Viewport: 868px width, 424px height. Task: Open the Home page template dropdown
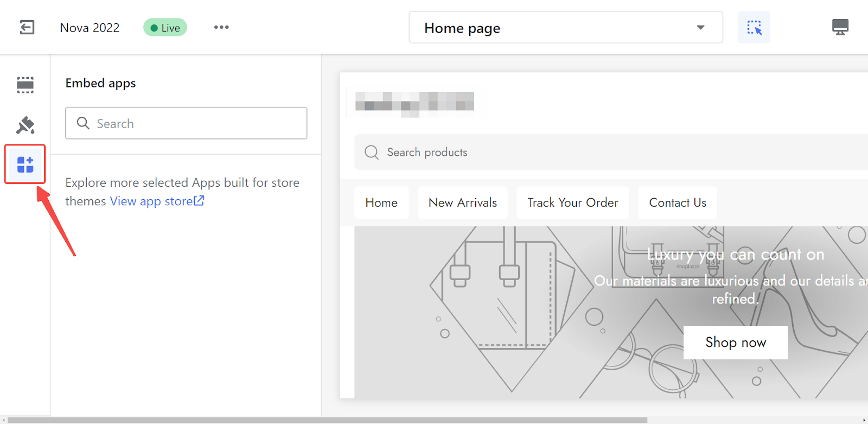point(566,27)
